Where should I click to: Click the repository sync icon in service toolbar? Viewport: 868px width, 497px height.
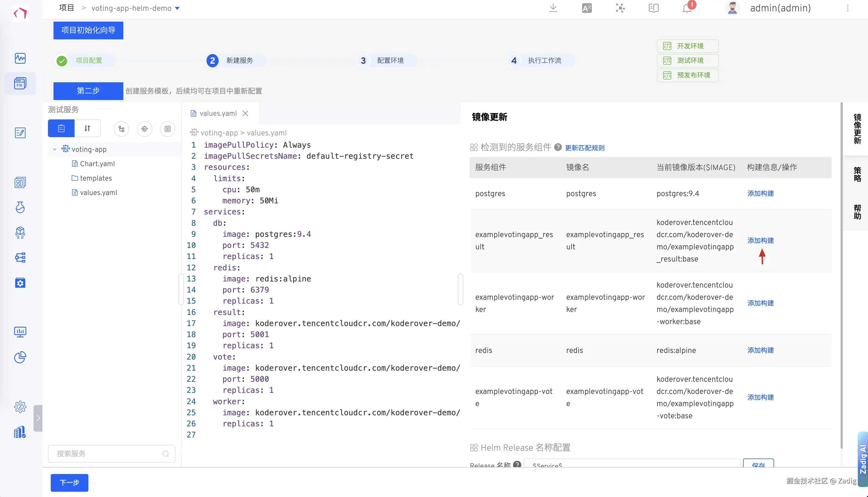[x=121, y=129]
